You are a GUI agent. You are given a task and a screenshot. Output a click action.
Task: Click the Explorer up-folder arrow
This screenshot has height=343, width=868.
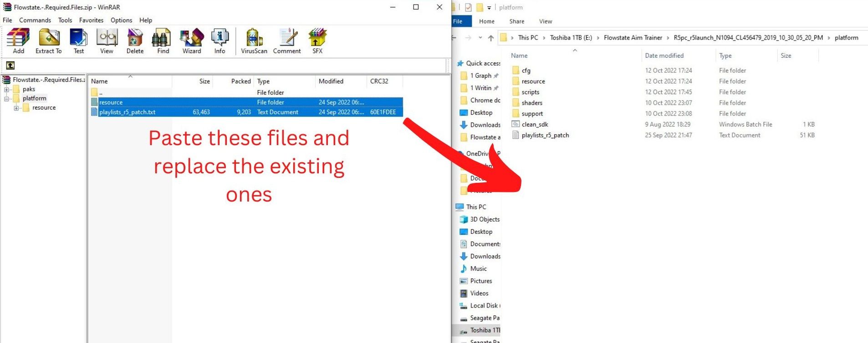tap(490, 38)
